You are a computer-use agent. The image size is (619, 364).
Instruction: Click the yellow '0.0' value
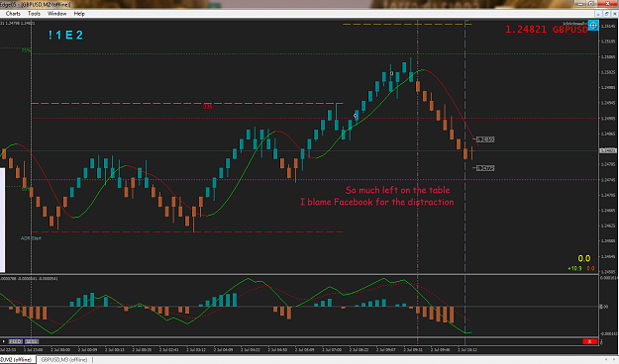[584, 259]
